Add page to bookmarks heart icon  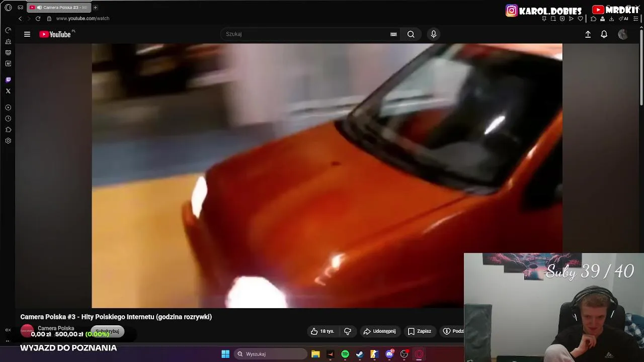click(x=580, y=19)
